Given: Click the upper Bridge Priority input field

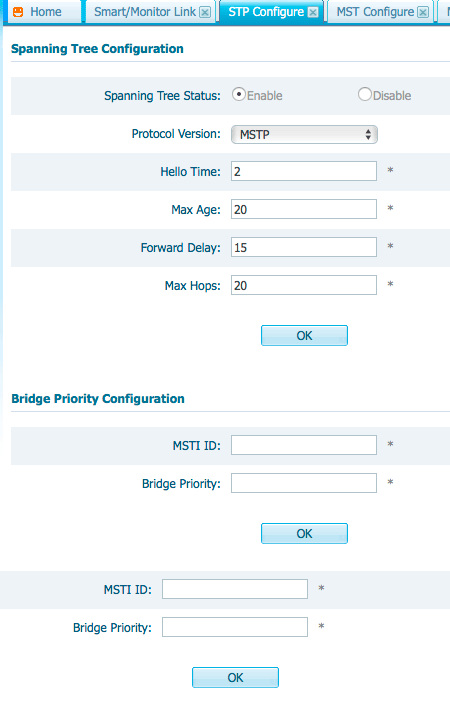Looking at the screenshot, I should pos(304,483).
